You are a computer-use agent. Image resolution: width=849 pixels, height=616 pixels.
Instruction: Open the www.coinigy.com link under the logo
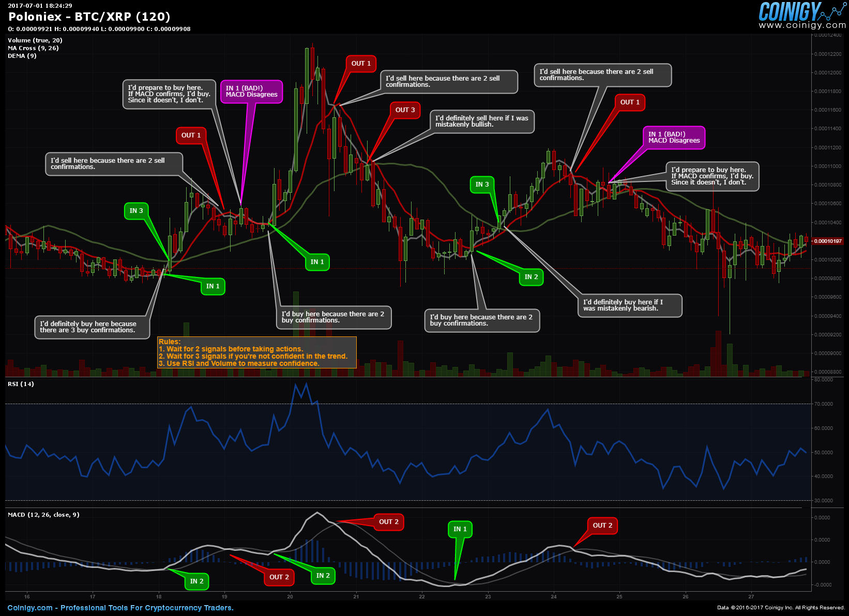coord(802,25)
